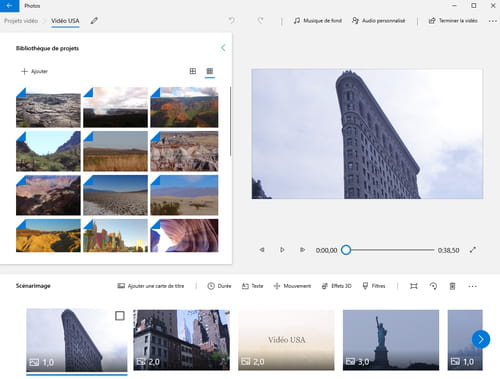Open the top-right more options menu
500x379 pixels.
point(493,21)
